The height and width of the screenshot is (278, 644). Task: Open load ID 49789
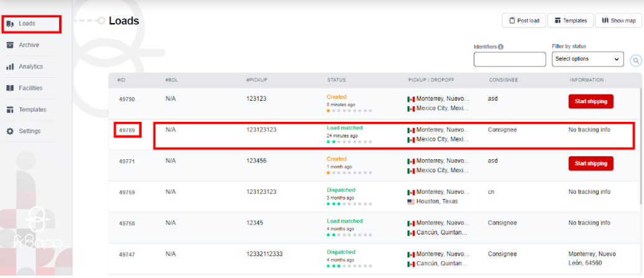127,130
